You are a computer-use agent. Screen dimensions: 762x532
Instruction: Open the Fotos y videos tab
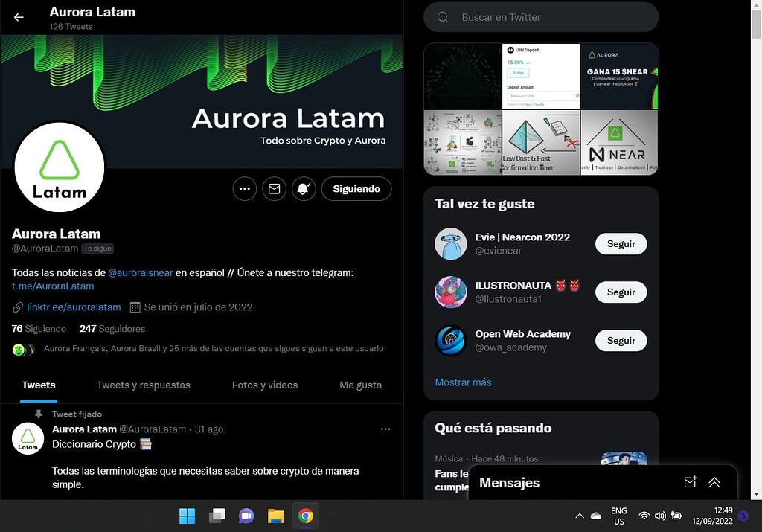point(265,385)
